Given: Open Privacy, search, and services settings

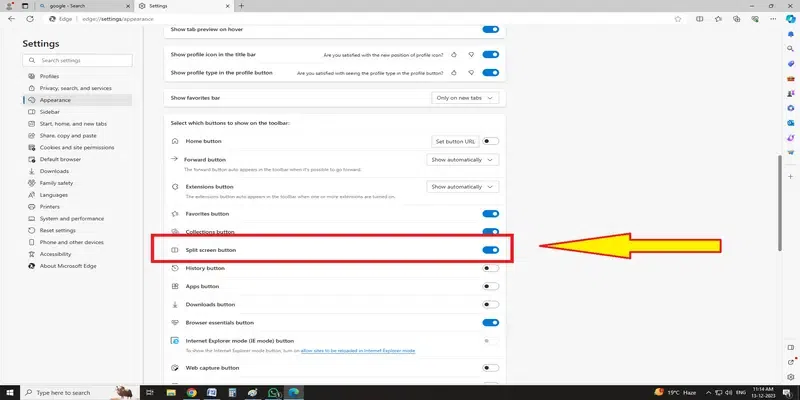Looking at the screenshot, I should (77, 88).
